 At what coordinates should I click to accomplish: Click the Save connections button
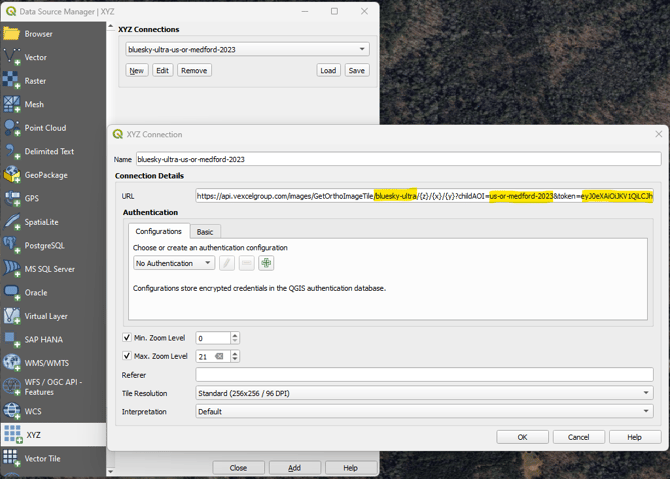(x=357, y=71)
